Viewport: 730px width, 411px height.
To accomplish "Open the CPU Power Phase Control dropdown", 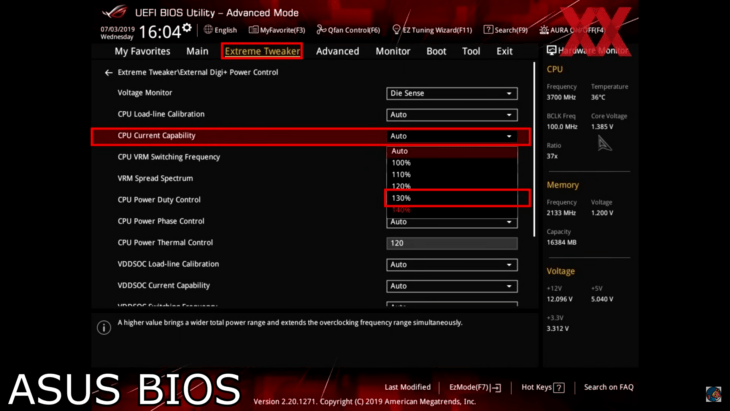I will point(452,222).
